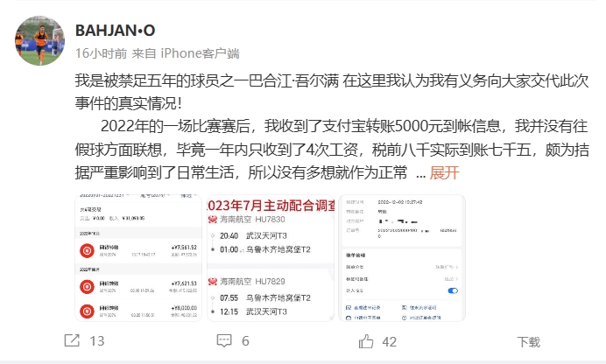The height and width of the screenshot is (364, 606).
Task: Open the comments speech bubble icon
Action: click(224, 340)
